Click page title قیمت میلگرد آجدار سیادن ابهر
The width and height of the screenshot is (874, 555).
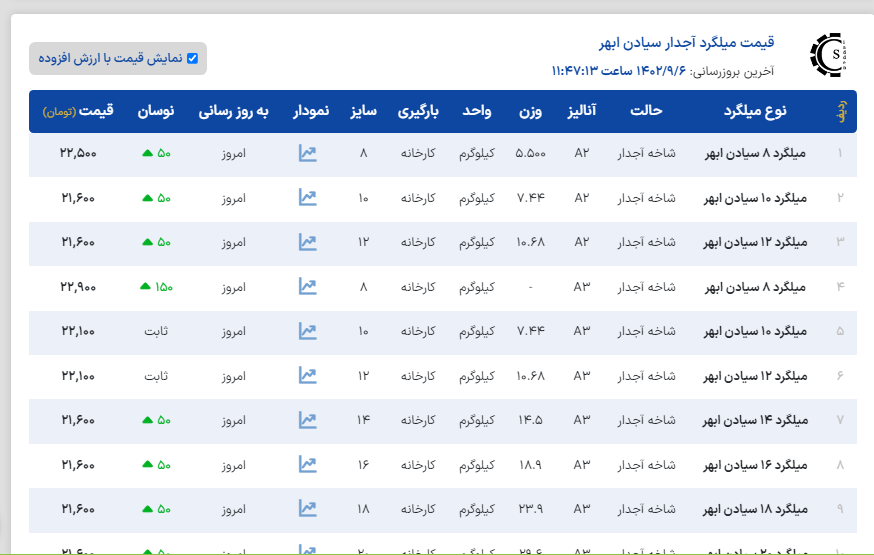(x=693, y=43)
